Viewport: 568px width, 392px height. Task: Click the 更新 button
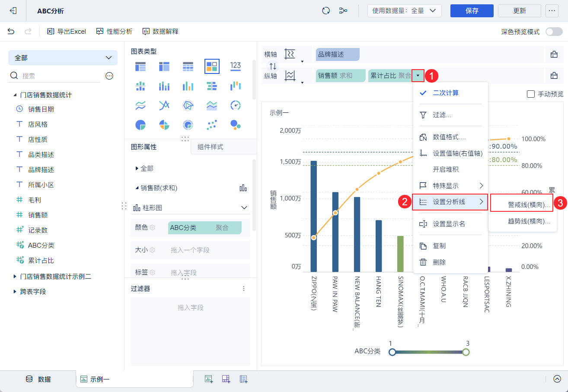[x=520, y=11]
